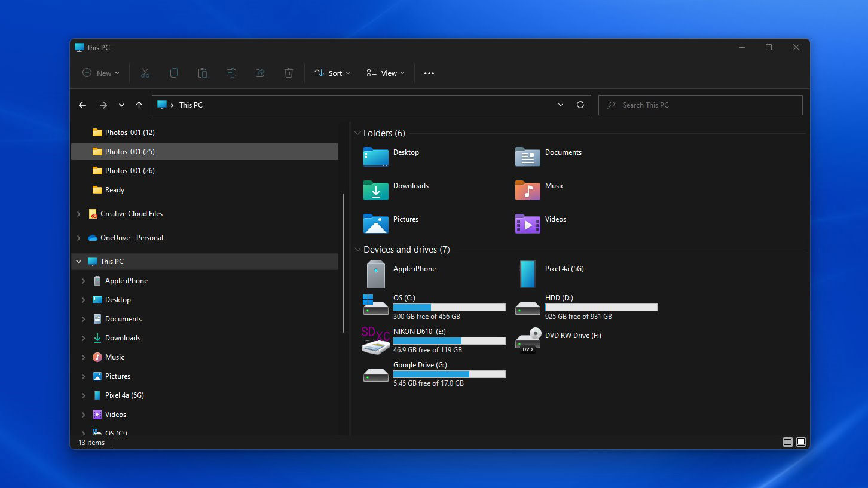Screen dimensions: 868x488
Task: Collapse the This PC tree node
Action: 79,262
